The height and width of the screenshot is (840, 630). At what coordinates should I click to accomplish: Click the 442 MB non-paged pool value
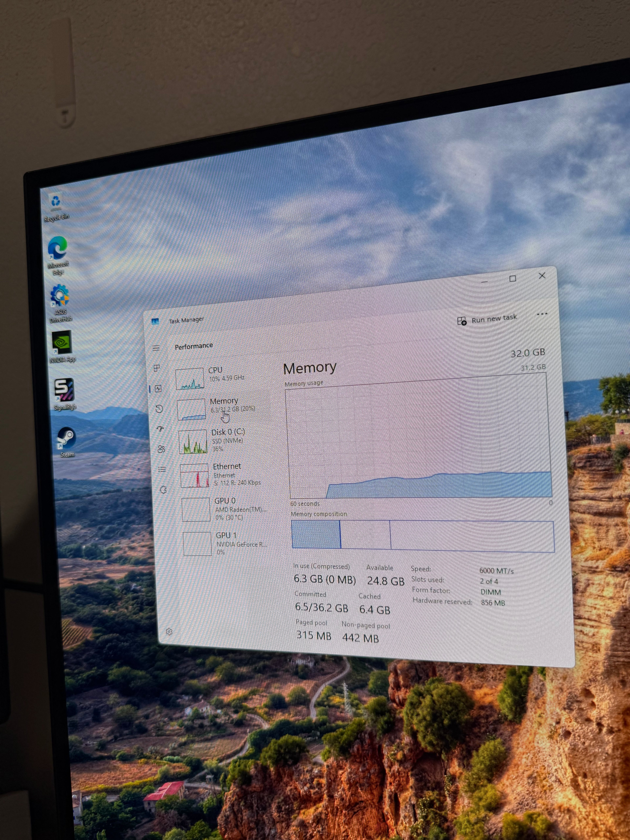pos(360,638)
